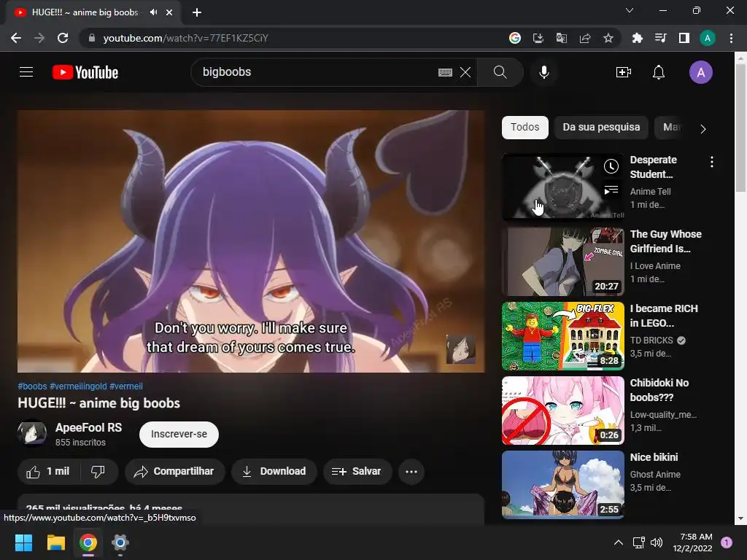The image size is (747, 560).
Task: Show more filter chips with right arrow
Action: (703, 128)
